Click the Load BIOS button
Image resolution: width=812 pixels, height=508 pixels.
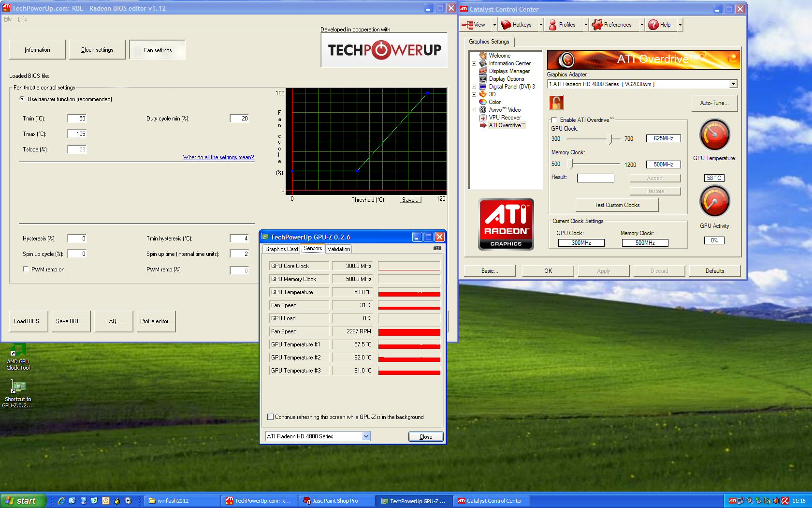click(x=29, y=321)
